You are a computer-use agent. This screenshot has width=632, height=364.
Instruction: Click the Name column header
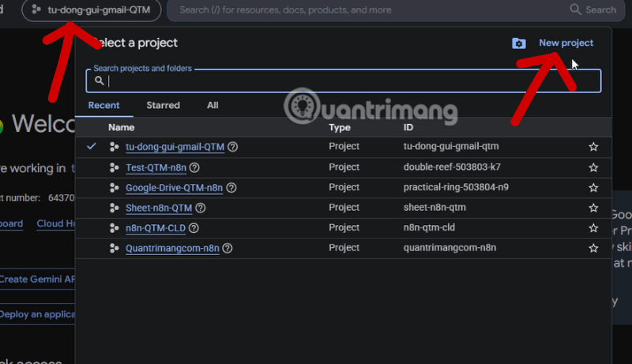(x=122, y=128)
